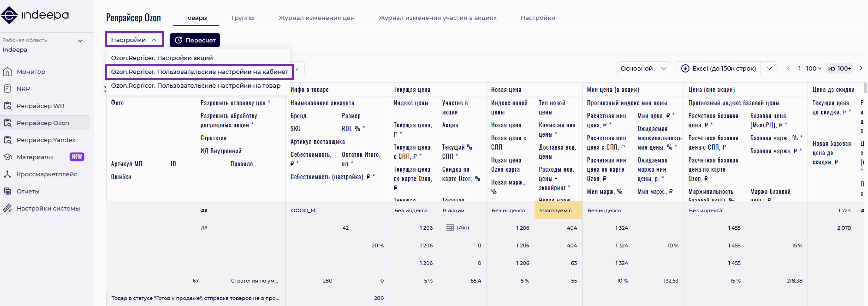
Task: Select Ozon.Repricer. Настройки акций menu item
Action: (x=162, y=58)
